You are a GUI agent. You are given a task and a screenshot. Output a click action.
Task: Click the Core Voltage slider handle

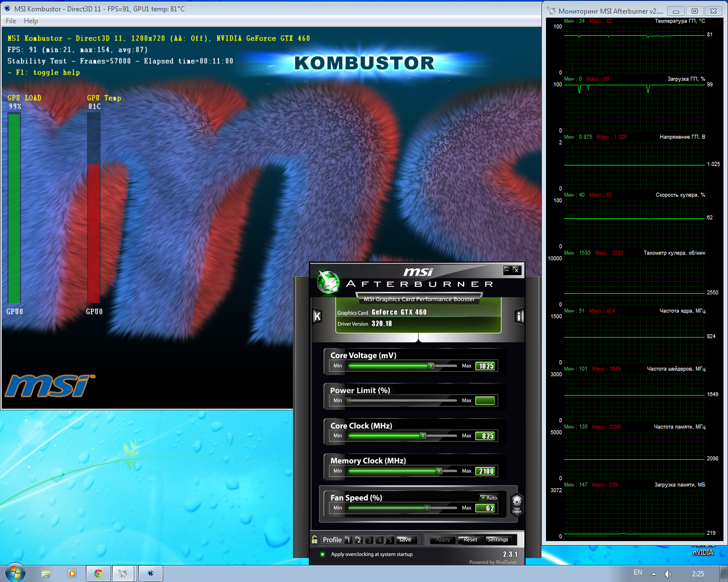[431, 366]
